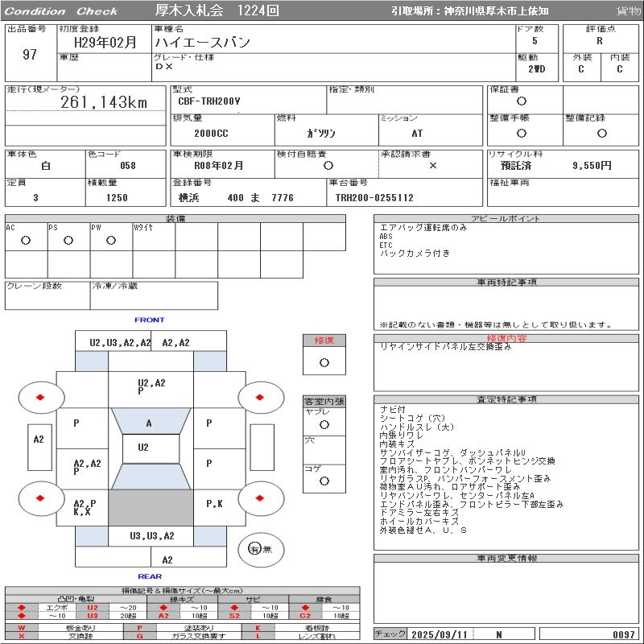The image size is (644, 644).
Task: Click registration plate number 7776
Action: (283, 197)
